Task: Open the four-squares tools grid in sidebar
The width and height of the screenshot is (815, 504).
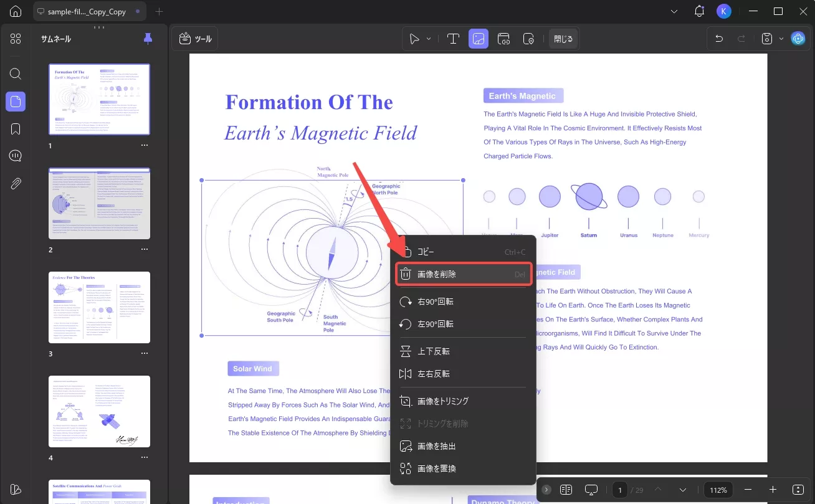Action: 16,39
